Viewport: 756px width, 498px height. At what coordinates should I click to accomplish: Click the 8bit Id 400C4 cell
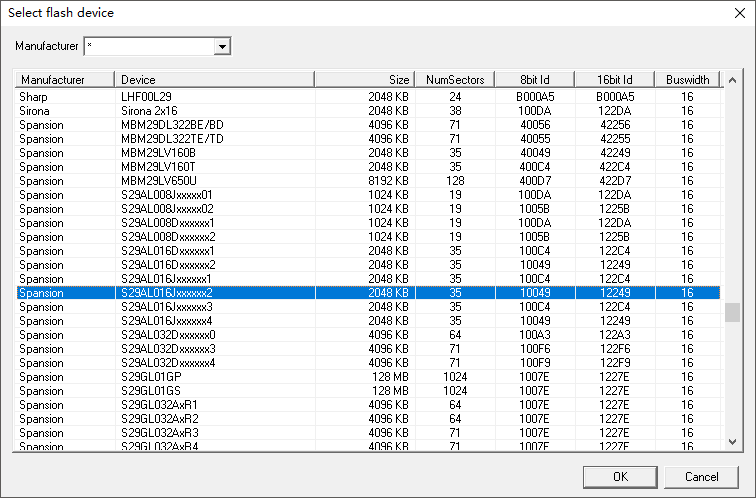[x=535, y=167]
